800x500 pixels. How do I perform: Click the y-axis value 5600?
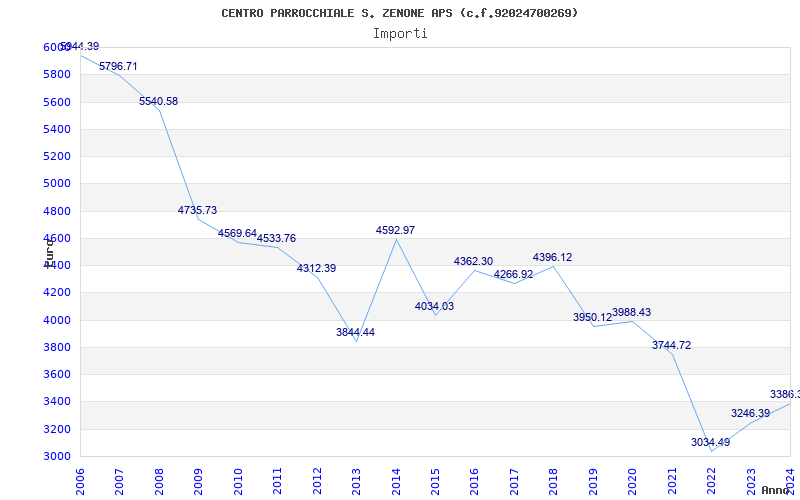pos(57,102)
